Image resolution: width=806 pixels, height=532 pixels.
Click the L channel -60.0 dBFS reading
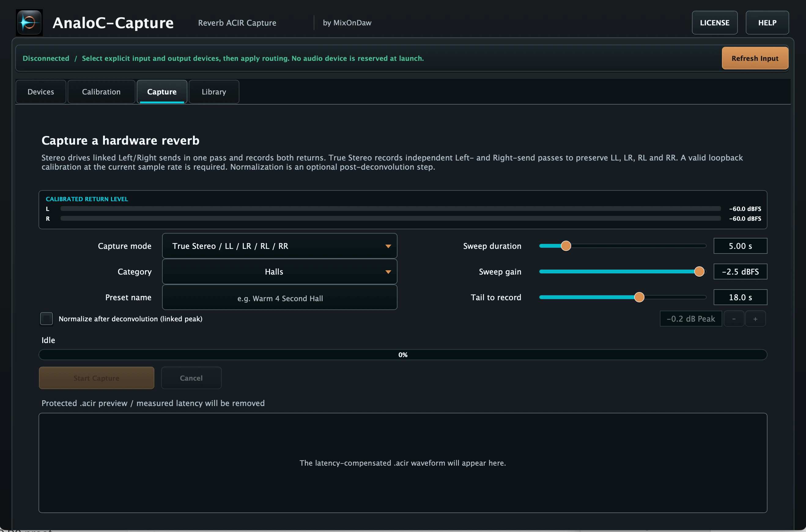click(x=745, y=209)
